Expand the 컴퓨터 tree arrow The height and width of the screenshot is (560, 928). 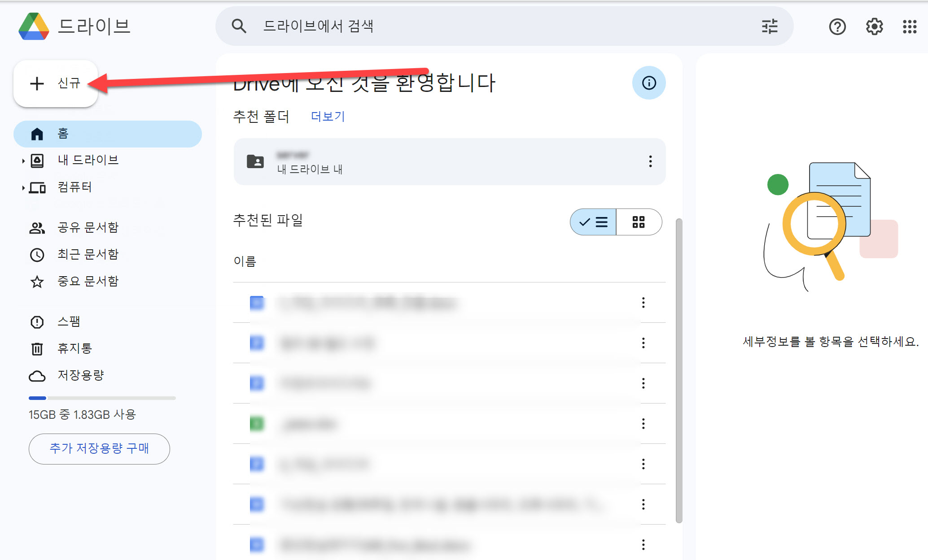pyautogui.click(x=23, y=187)
